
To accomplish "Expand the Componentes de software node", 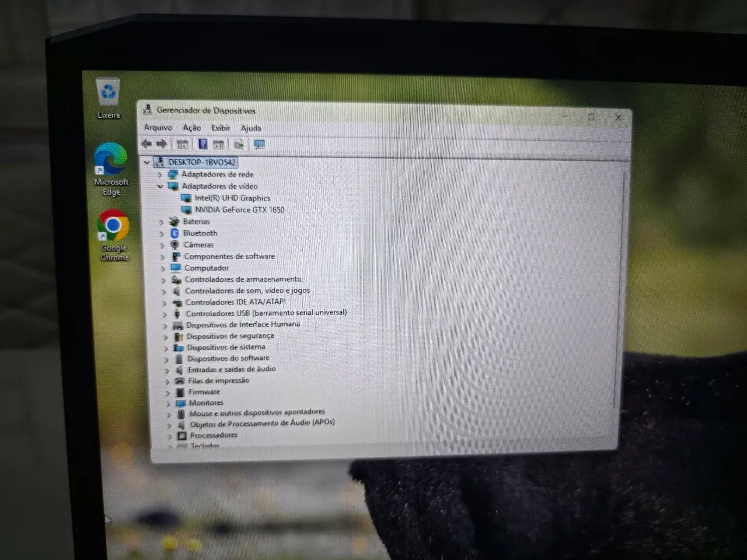I will (163, 257).
